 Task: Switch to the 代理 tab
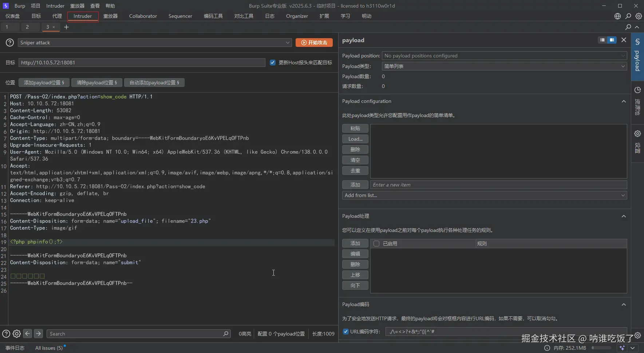(57, 16)
